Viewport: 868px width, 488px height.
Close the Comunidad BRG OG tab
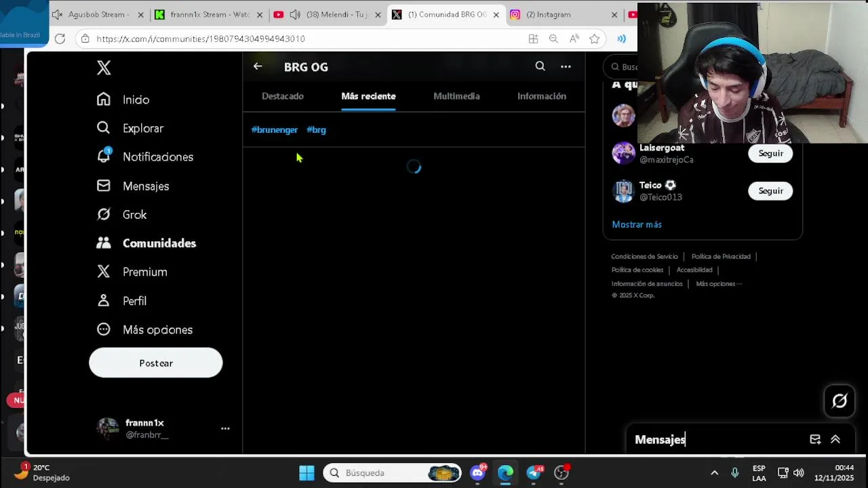496,14
